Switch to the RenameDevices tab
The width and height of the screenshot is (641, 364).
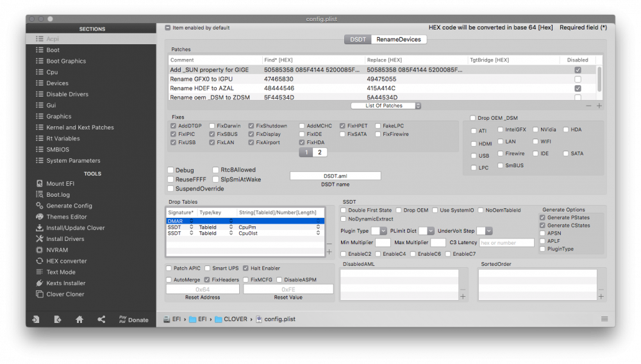pos(399,39)
